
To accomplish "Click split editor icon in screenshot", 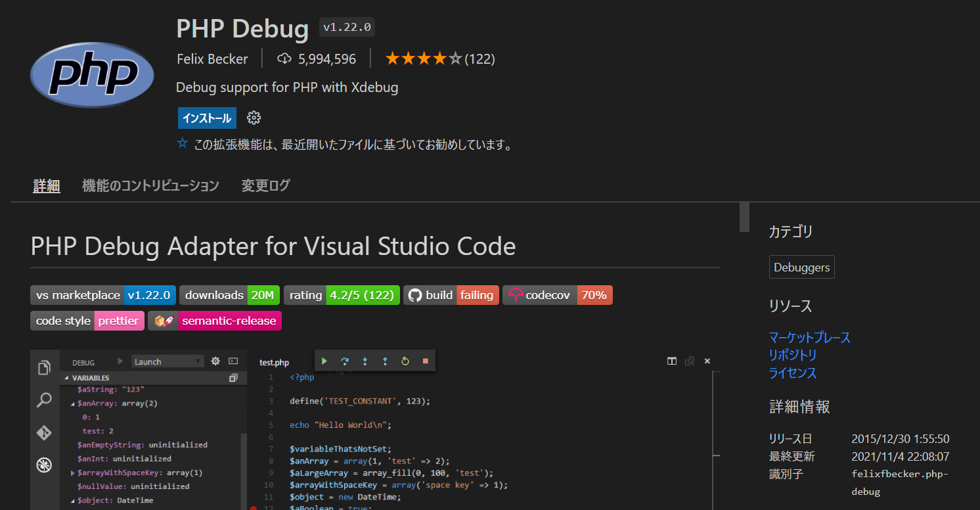I will point(671,361).
